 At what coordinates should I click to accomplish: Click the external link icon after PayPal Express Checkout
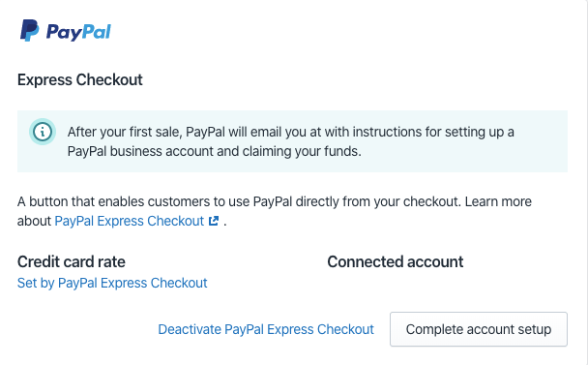[214, 221]
